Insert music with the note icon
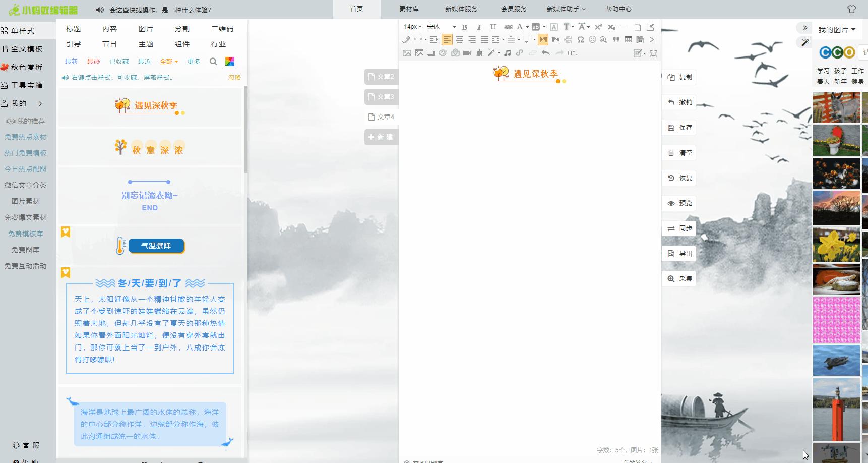The height and width of the screenshot is (463, 868). coord(508,53)
